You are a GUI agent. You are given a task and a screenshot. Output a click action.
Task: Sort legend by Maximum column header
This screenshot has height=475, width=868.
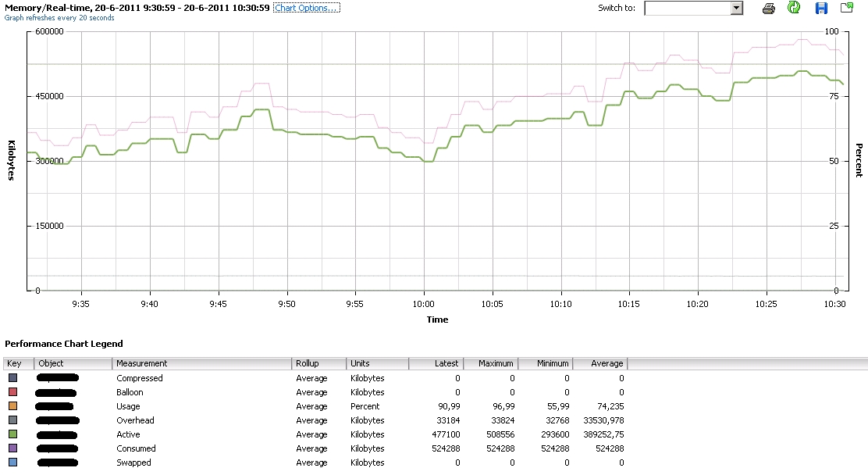pyautogui.click(x=490, y=363)
